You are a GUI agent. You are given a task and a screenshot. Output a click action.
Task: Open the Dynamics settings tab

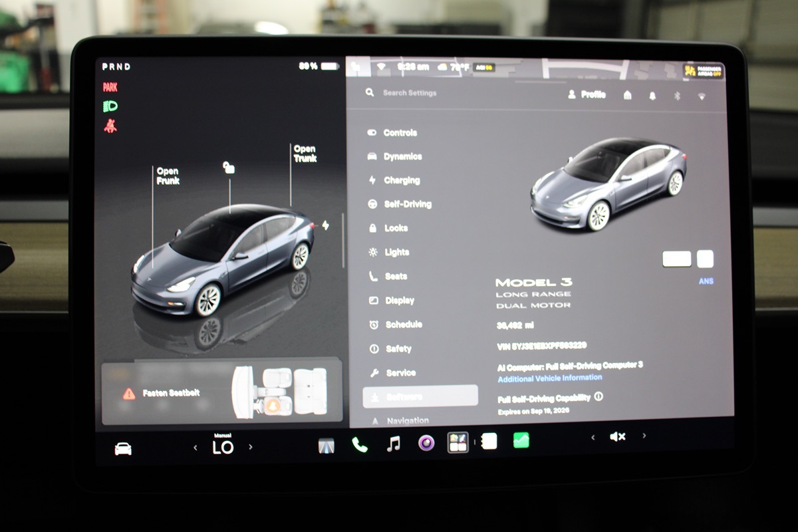click(394, 157)
